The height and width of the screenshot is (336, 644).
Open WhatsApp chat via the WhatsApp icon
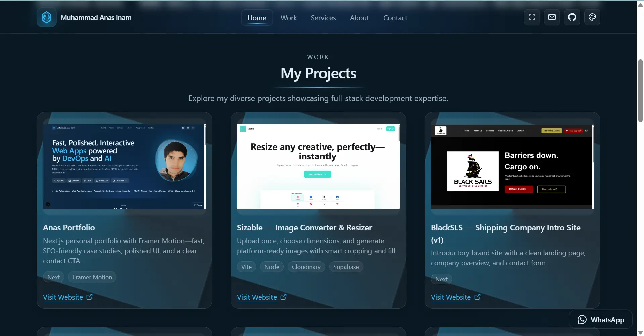[582, 319]
